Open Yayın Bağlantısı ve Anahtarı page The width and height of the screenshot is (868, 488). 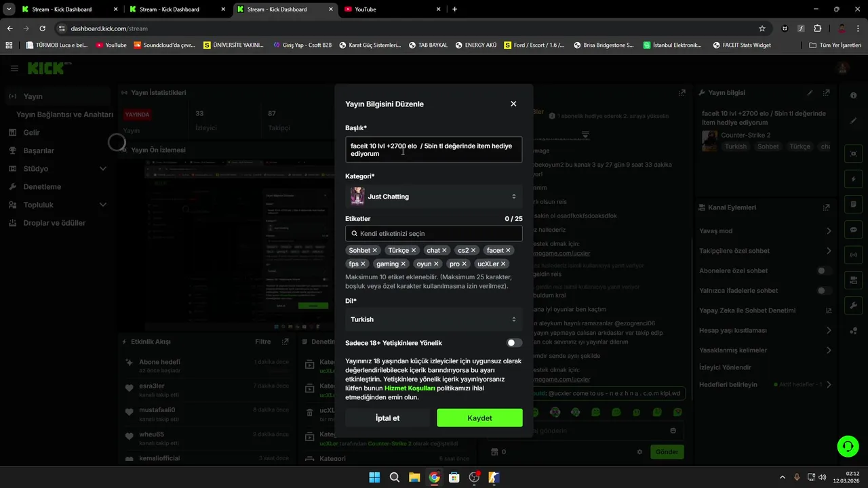[64, 115]
